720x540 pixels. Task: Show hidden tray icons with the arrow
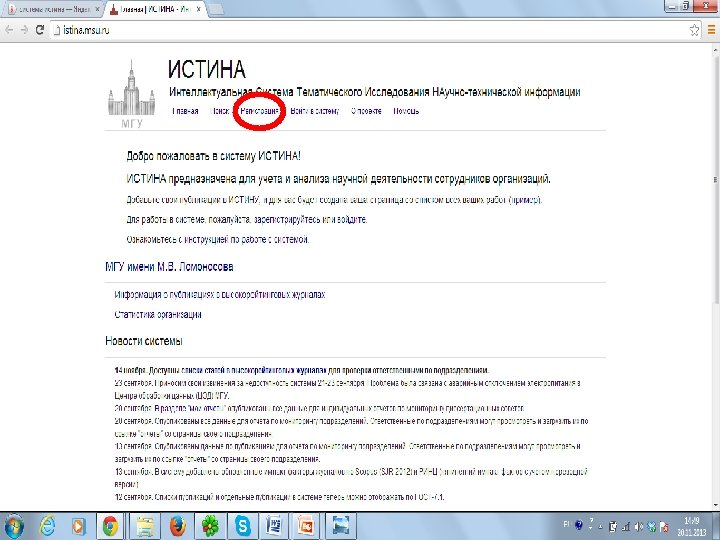coord(601,526)
